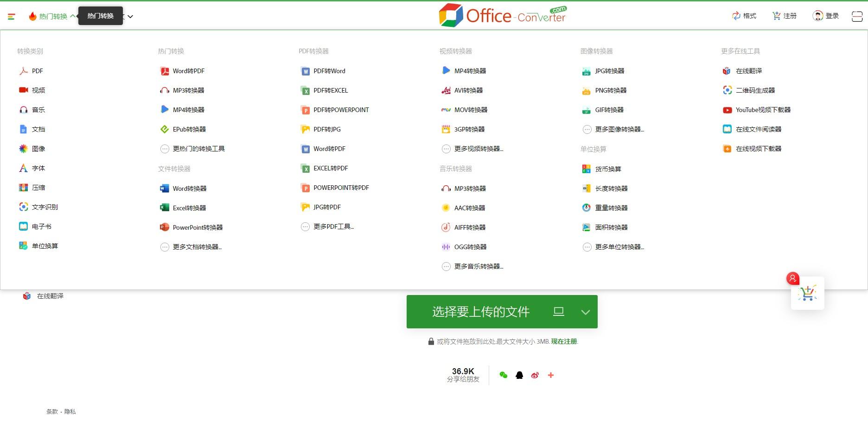Click the PowerPoint转换器 icon
This screenshot has width=868, height=421.
coord(165,227)
